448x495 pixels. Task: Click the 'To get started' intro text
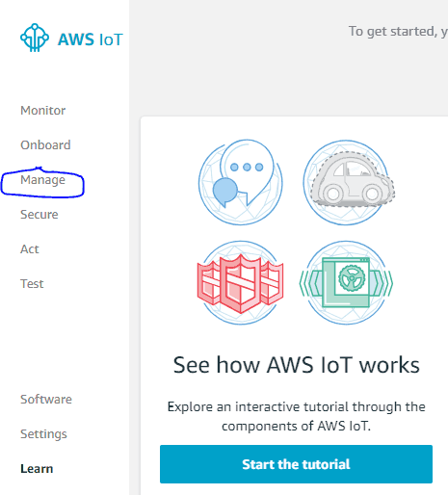pos(398,32)
